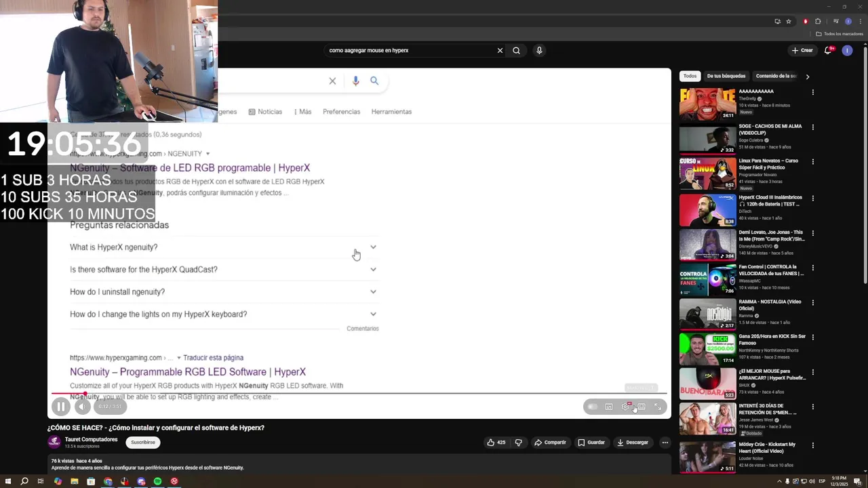Select Contenido de la serie chip
Screen dimensions: 868x488
[776, 76]
